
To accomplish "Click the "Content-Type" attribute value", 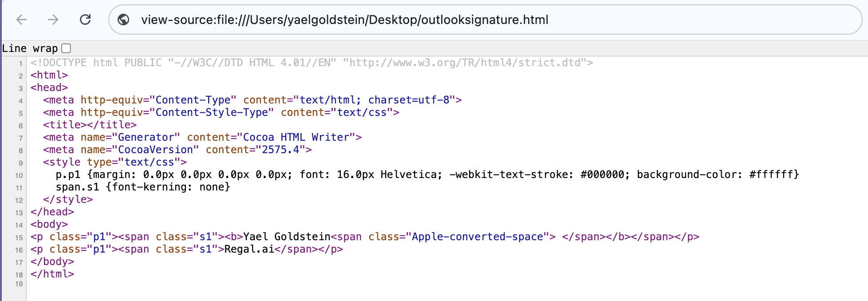I will pyautogui.click(x=193, y=100).
